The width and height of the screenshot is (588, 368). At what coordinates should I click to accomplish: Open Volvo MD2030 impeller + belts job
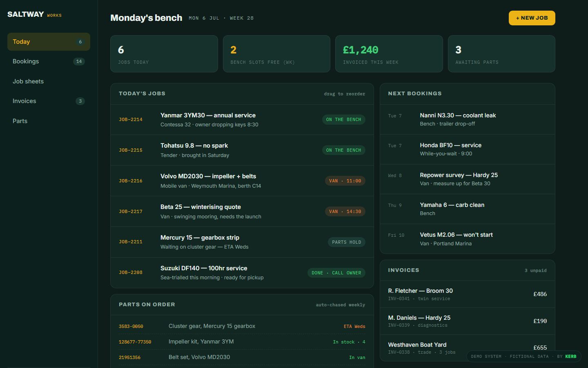242,181
